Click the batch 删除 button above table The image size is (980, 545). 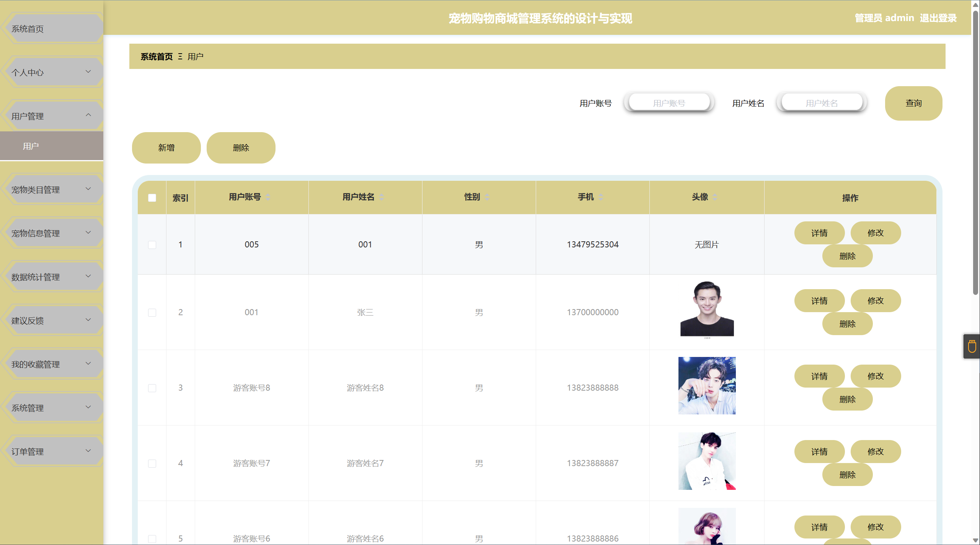[x=241, y=148]
